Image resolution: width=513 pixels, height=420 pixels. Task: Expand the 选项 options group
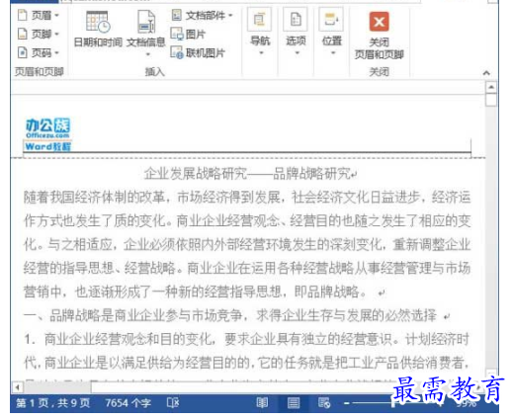[x=296, y=33]
